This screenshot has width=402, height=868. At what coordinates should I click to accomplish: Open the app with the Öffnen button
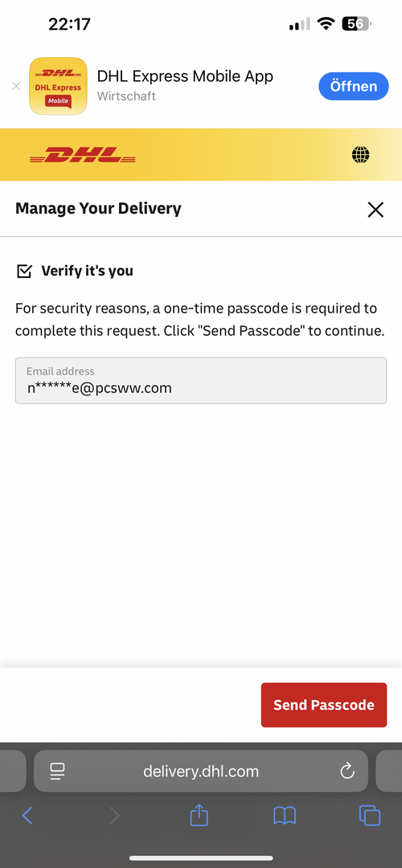353,86
